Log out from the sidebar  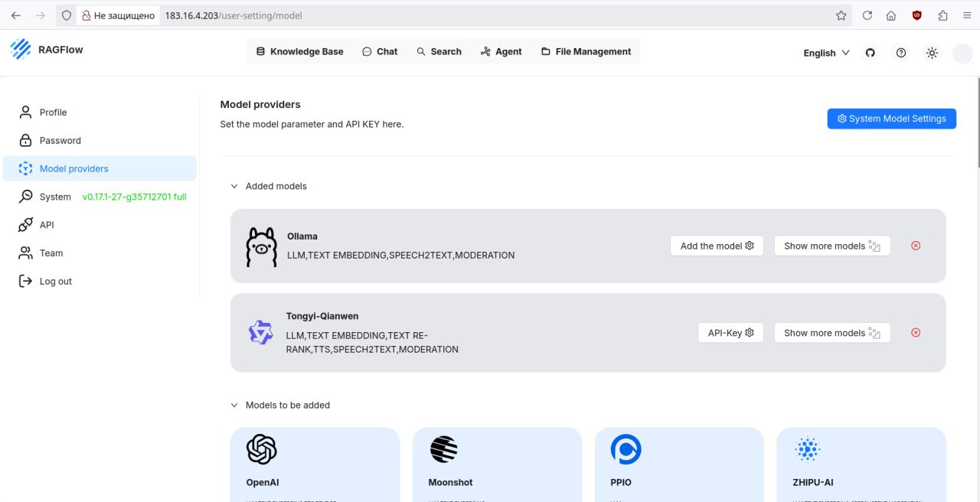tap(100, 282)
